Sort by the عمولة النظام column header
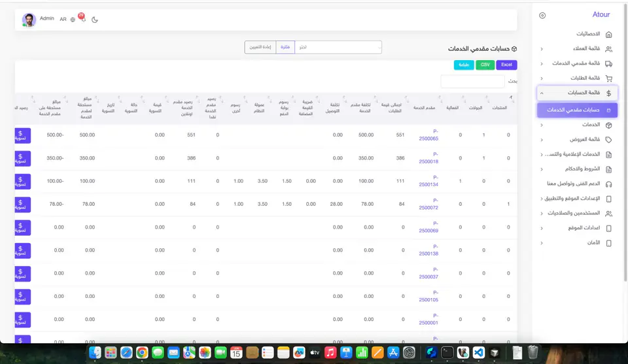628x364 pixels. point(259,108)
